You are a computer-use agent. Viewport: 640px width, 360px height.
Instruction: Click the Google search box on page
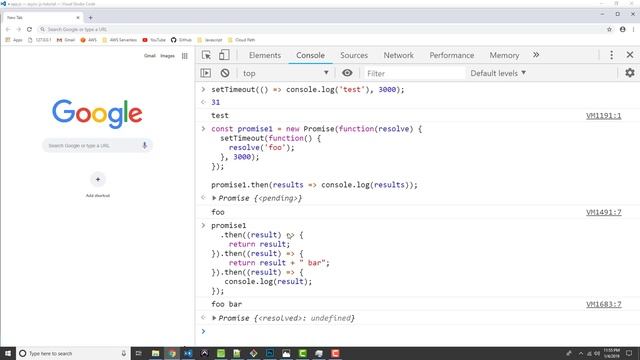(x=97, y=145)
